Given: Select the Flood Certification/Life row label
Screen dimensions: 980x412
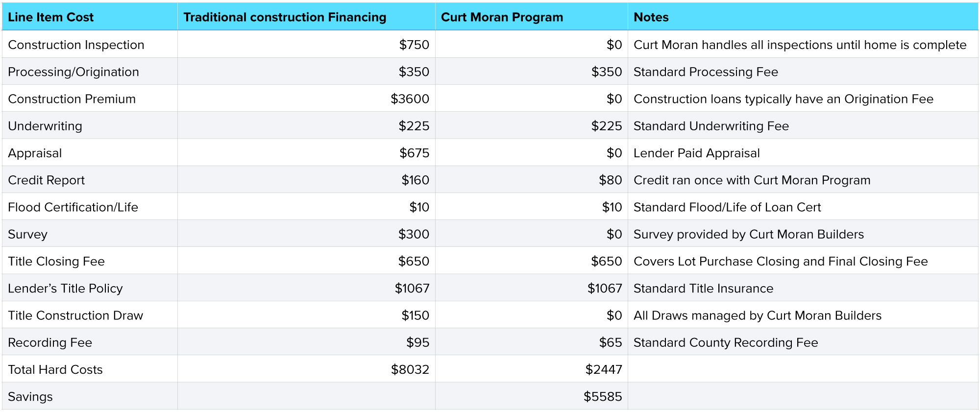Looking at the screenshot, I should [73, 207].
